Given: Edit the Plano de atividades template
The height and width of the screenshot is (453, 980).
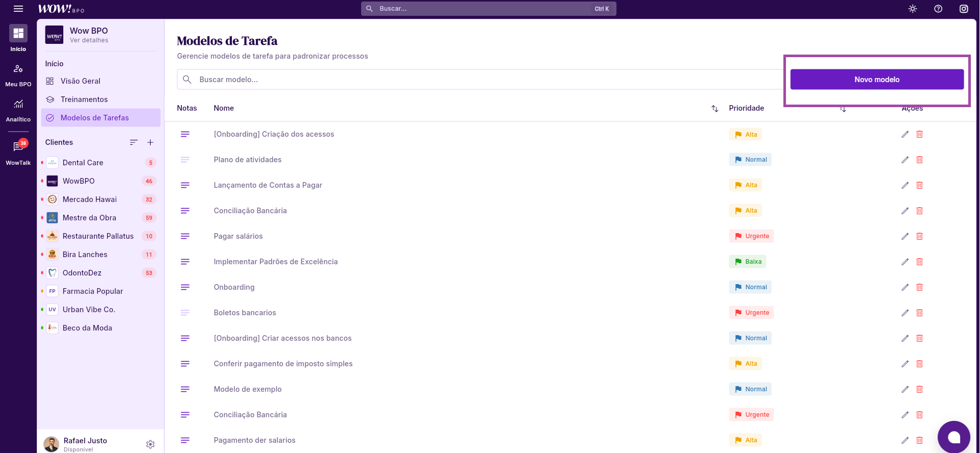Looking at the screenshot, I should [905, 160].
